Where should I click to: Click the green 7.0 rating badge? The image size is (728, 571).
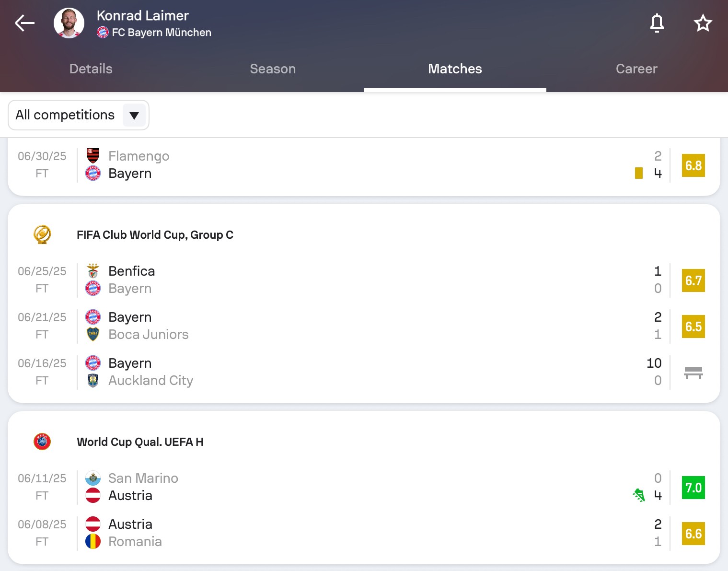coord(693,488)
